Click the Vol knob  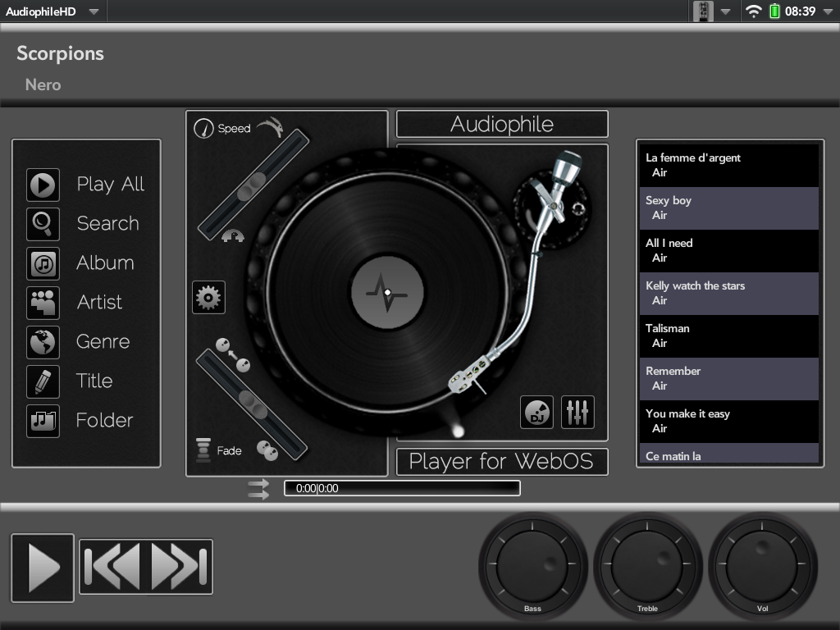point(762,564)
